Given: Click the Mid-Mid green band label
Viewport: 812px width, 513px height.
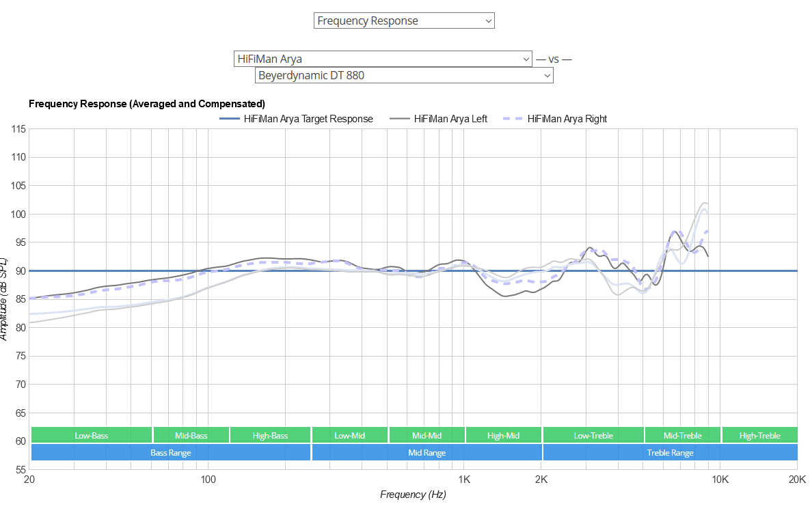Looking at the screenshot, I should (x=427, y=435).
